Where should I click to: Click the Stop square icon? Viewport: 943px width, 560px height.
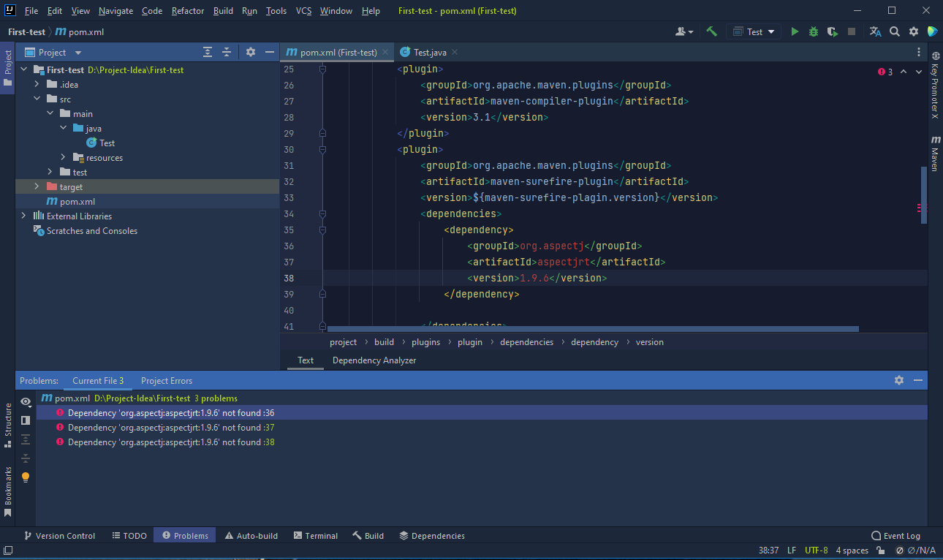(851, 32)
